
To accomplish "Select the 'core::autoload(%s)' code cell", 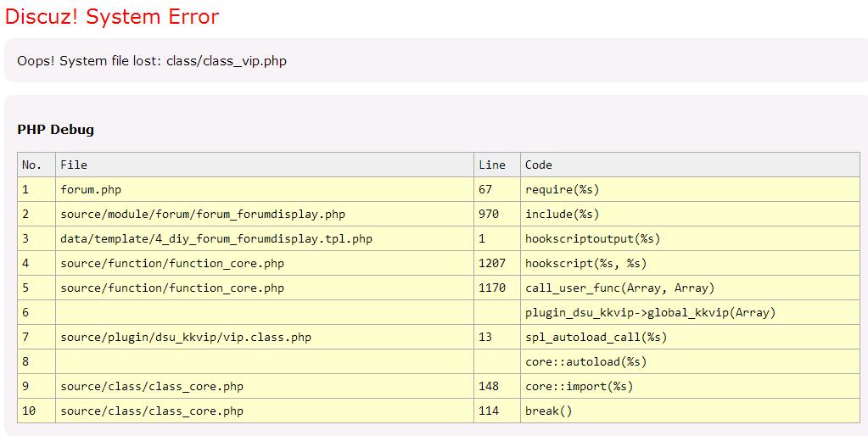I will point(690,362).
